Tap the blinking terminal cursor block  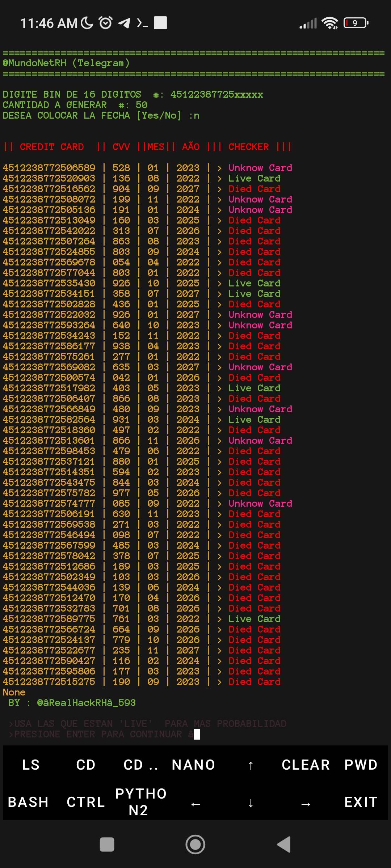[x=197, y=735]
